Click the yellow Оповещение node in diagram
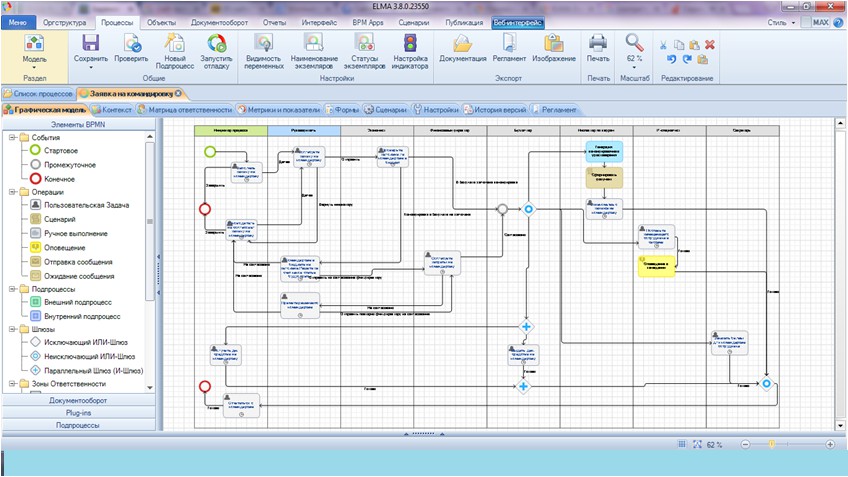The height and width of the screenshot is (477, 848). click(656, 266)
